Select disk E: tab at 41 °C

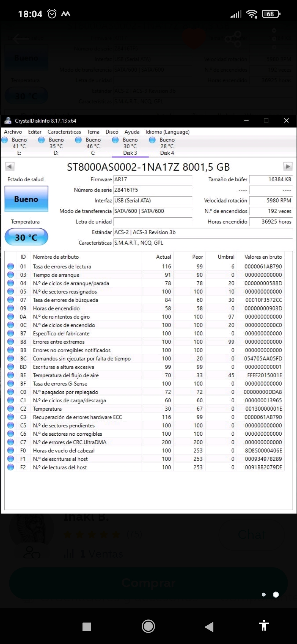pos(19,146)
